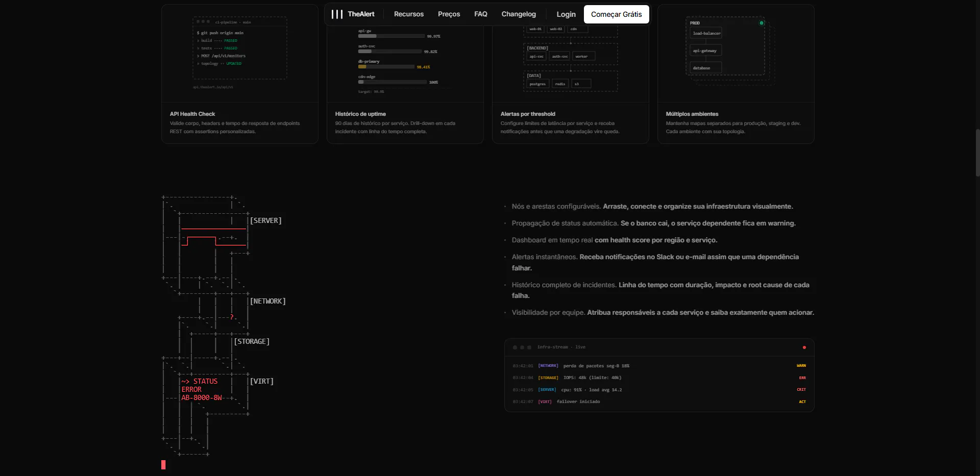This screenshot has width=980, height=476.
Task: Click the TheAlert brand name
Action: coord(361,14)
